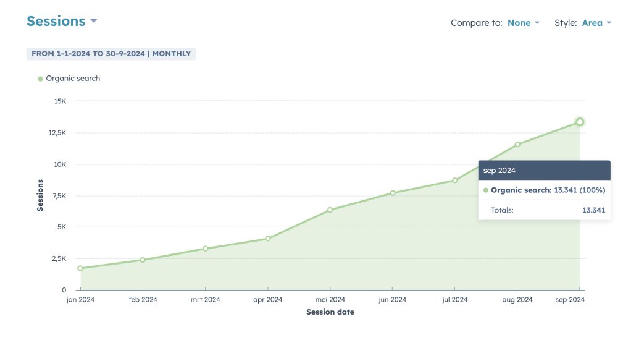Click the 'Session date' x-axis title
Viewport: 644px width, 340px height.
pos(330,312)
